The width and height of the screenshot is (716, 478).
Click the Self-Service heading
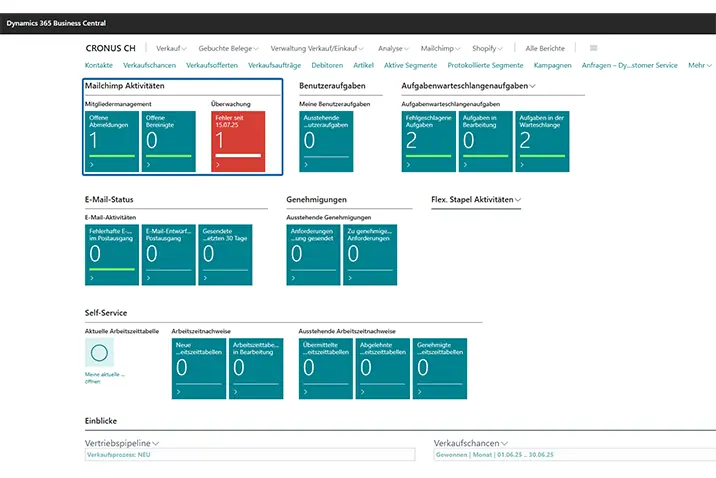(105, 313)
